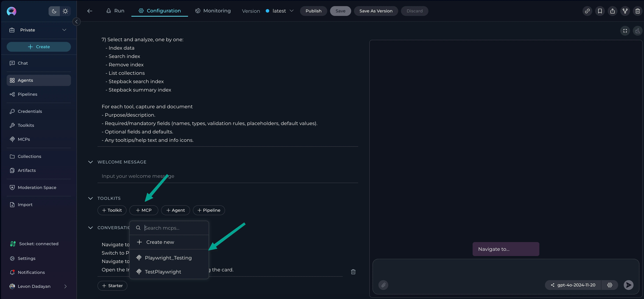Image resolution: width=644 pixels, height=299 pixels.
Task: Select the Pipelines sidebar icon
Action: 13,94
